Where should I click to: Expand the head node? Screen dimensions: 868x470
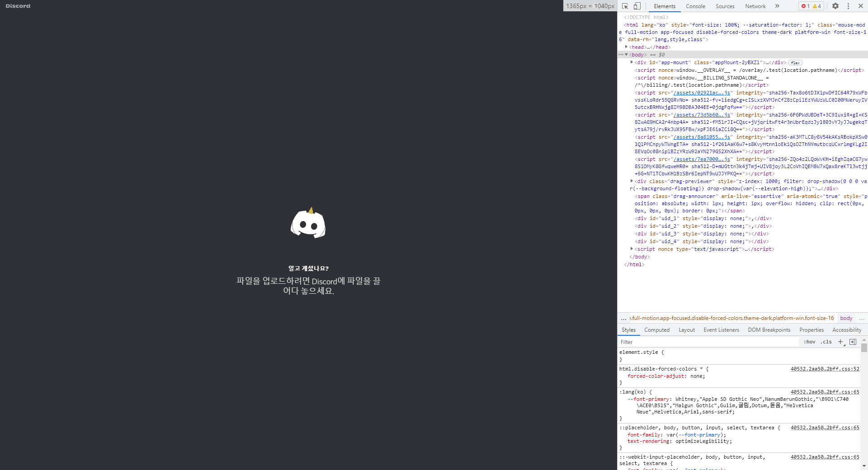tap(627, 47)
